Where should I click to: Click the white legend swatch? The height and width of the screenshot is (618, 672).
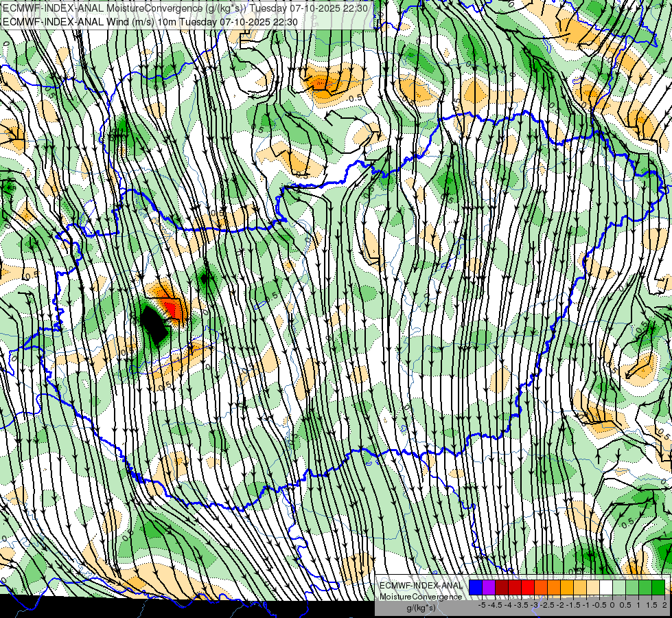[606, 587]
